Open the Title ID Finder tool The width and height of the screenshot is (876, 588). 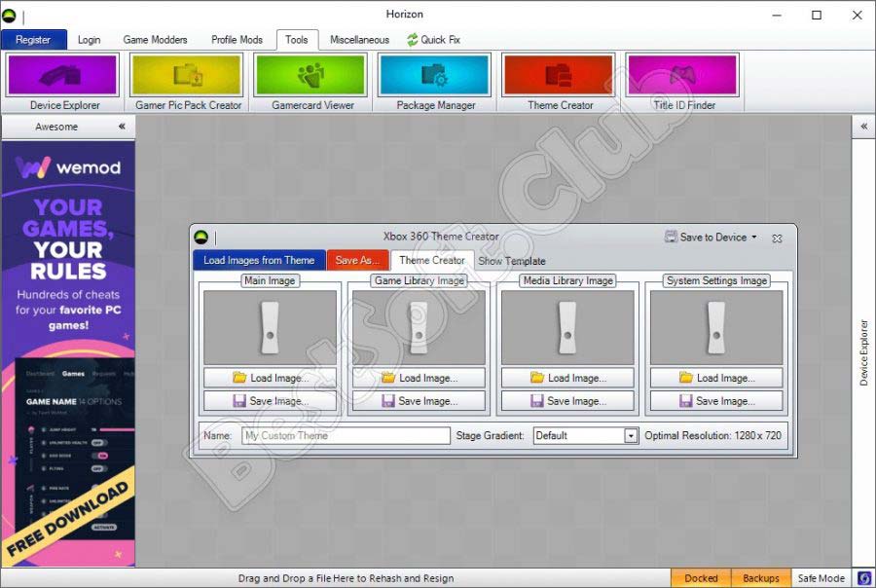tap(682, 76)
